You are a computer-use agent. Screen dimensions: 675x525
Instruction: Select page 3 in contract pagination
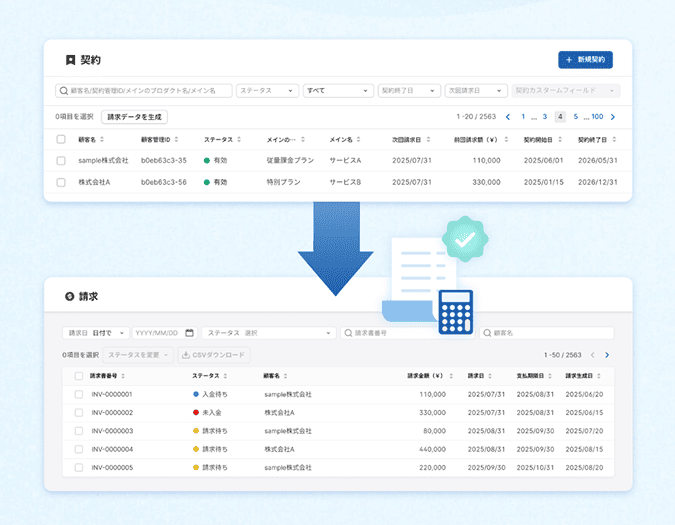click(544, 117)
